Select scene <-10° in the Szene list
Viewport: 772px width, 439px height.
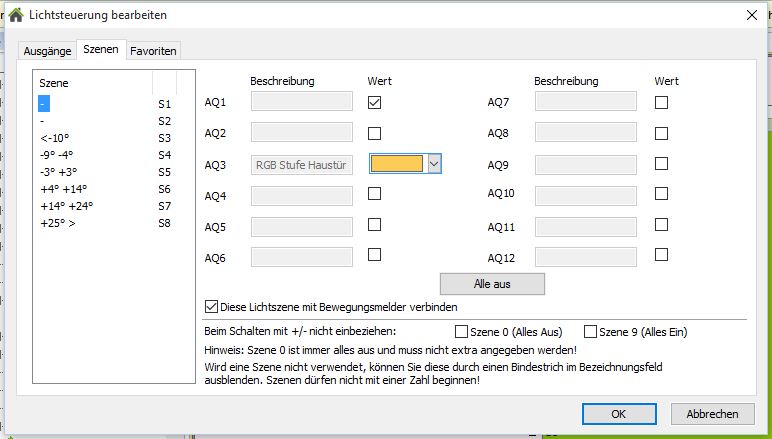click(x=55, y=138)
